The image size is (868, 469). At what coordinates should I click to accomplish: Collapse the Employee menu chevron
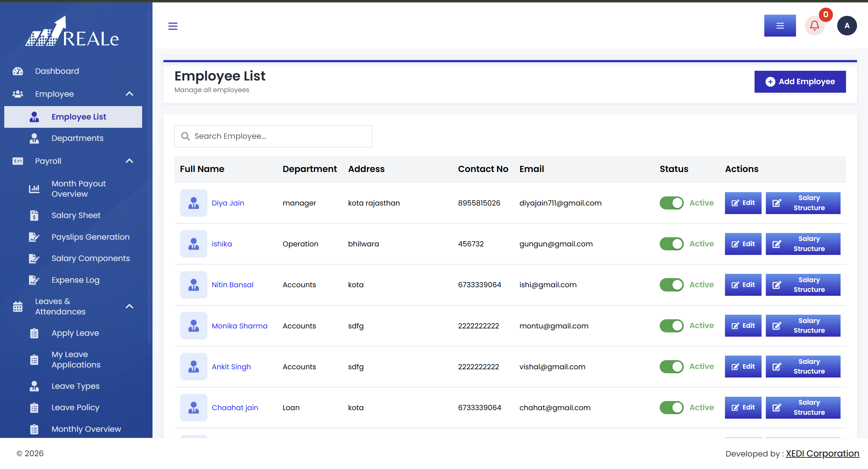(x=129, y=94)
